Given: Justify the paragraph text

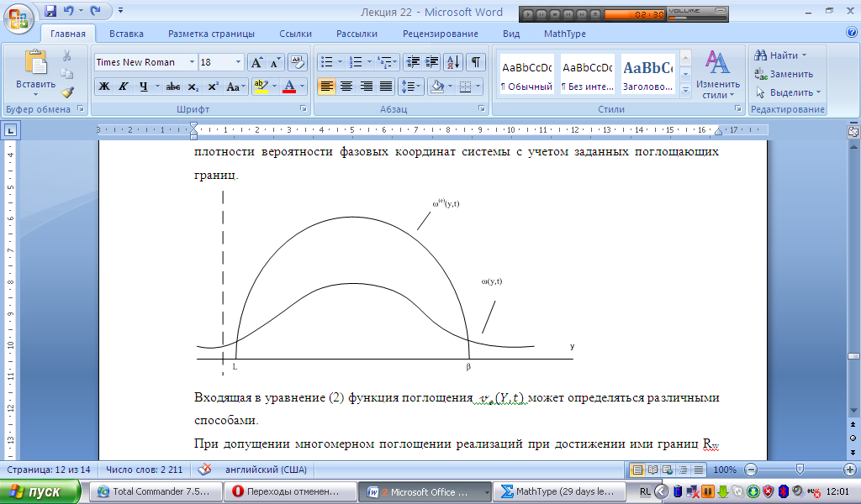Looking at the screenshot, I should tap(386, 87).
